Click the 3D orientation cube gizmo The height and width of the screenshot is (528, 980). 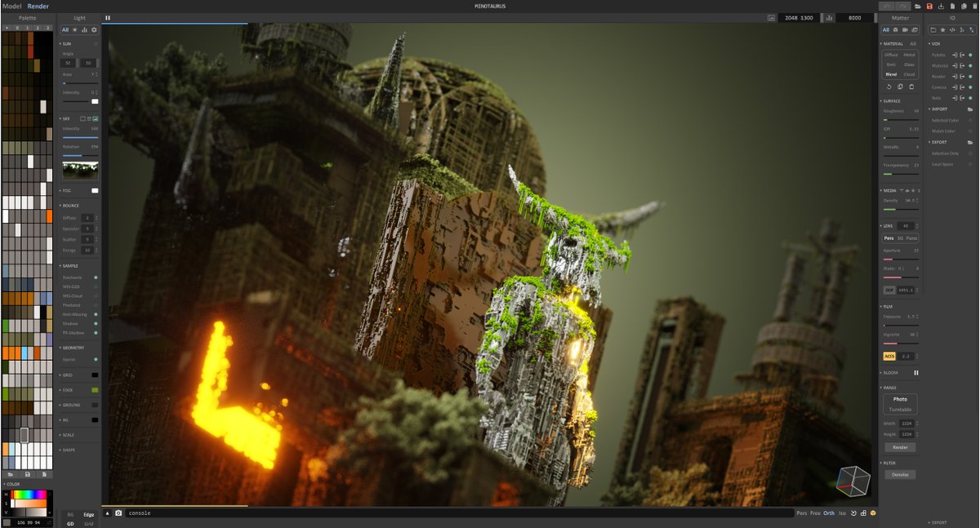coord(853,480)
